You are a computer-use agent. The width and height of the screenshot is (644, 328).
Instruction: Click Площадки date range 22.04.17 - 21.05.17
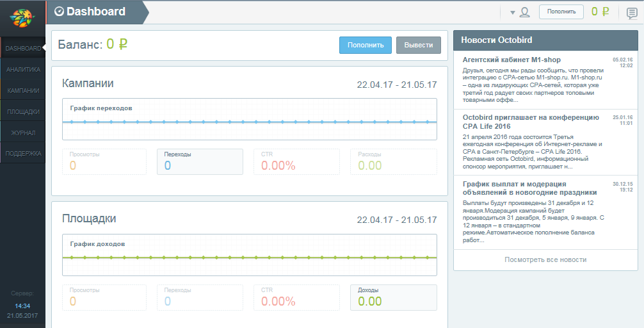[397, 220]
